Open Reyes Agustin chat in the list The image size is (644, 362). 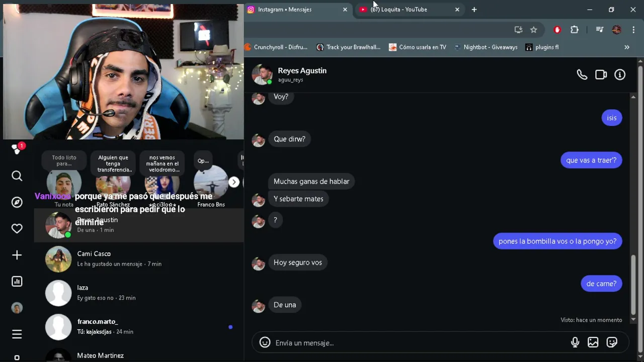(x=139, y=225)
